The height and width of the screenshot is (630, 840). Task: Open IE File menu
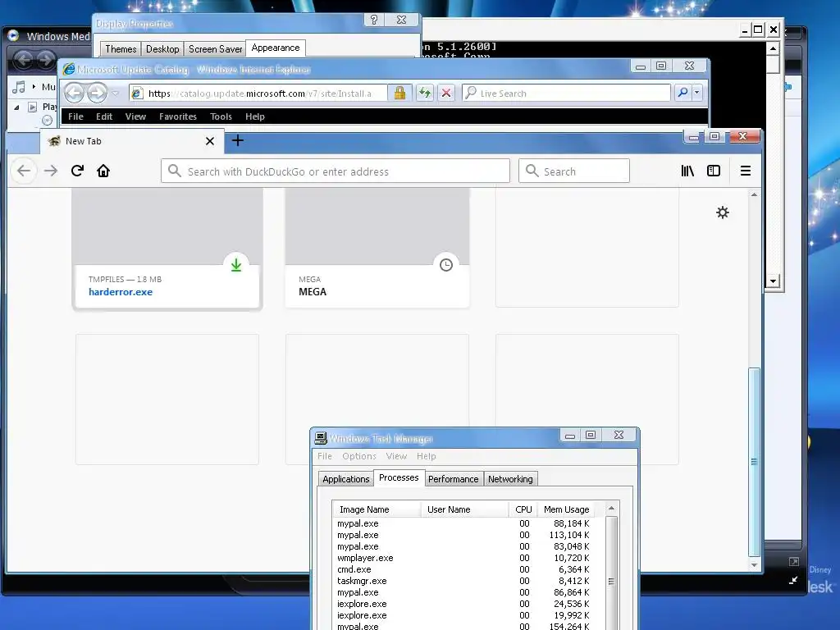pyautogui.click(x=75, y=116)
